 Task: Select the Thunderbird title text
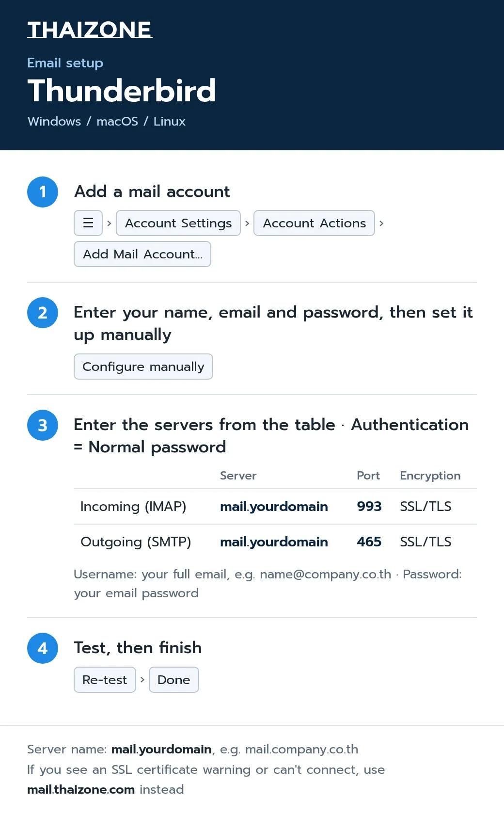122,91
